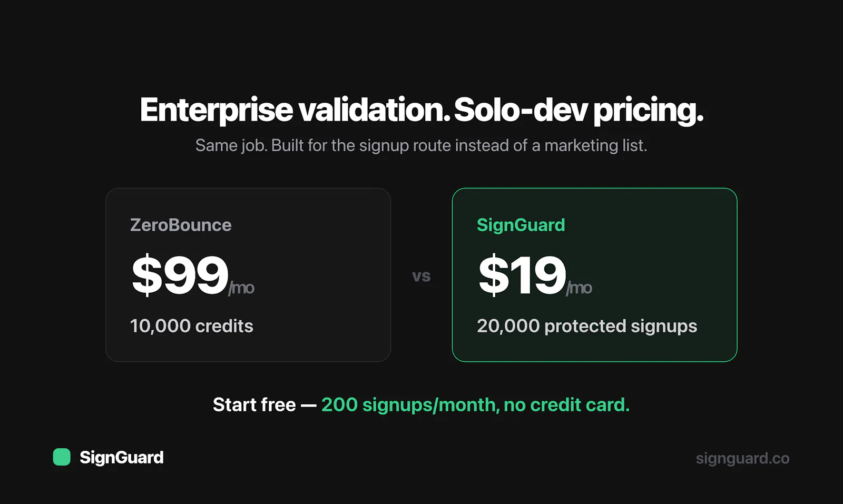The width and height of the screenshot is (843, 504).
Task: Click the SignGuard brand name beside logo
Action: (x=122, y=458)
